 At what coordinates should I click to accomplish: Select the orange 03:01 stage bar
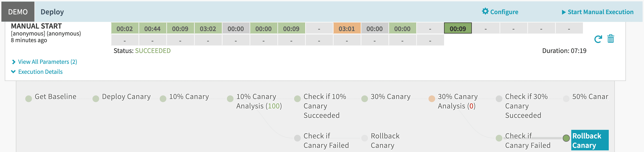click(x=347, y=28)
